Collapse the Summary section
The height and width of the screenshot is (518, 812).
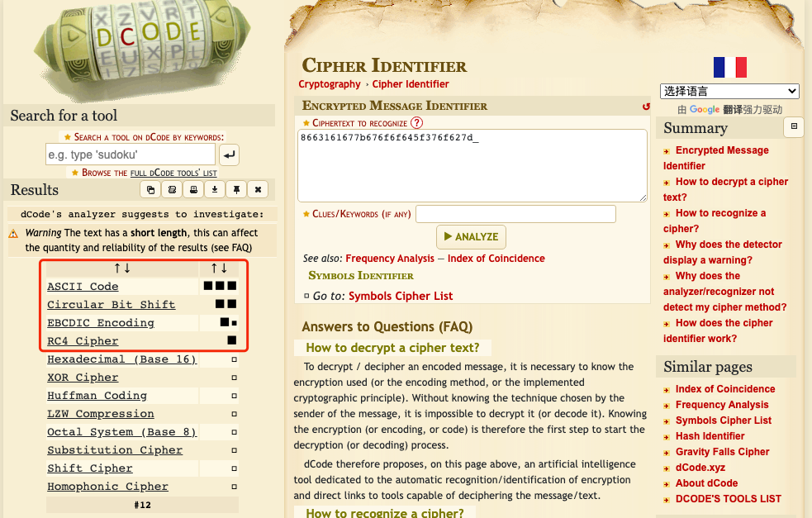[793, 126]
